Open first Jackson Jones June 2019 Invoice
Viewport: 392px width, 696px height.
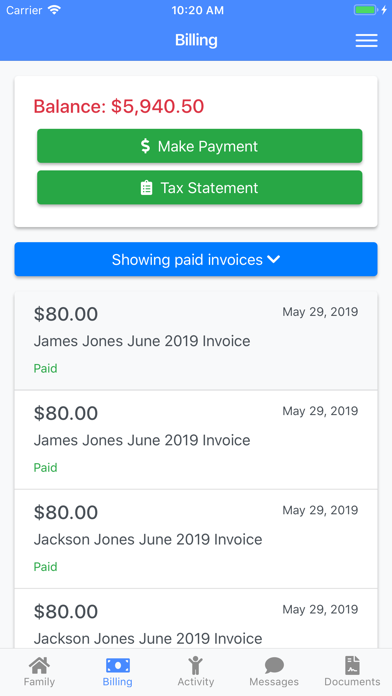pos(196,539)
